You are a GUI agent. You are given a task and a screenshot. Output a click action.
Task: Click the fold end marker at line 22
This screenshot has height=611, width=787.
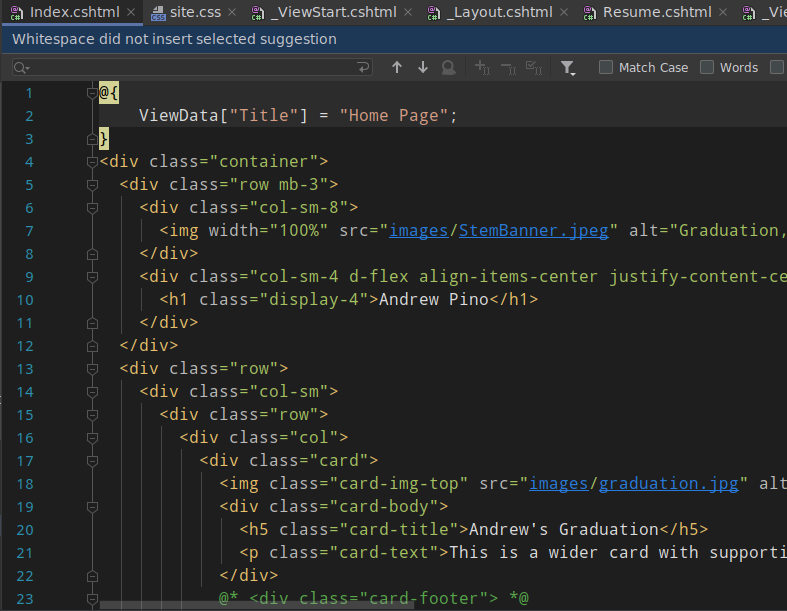92,576
